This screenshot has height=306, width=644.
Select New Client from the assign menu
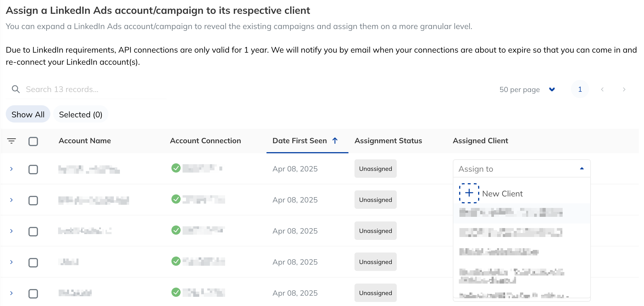[502, 194]
